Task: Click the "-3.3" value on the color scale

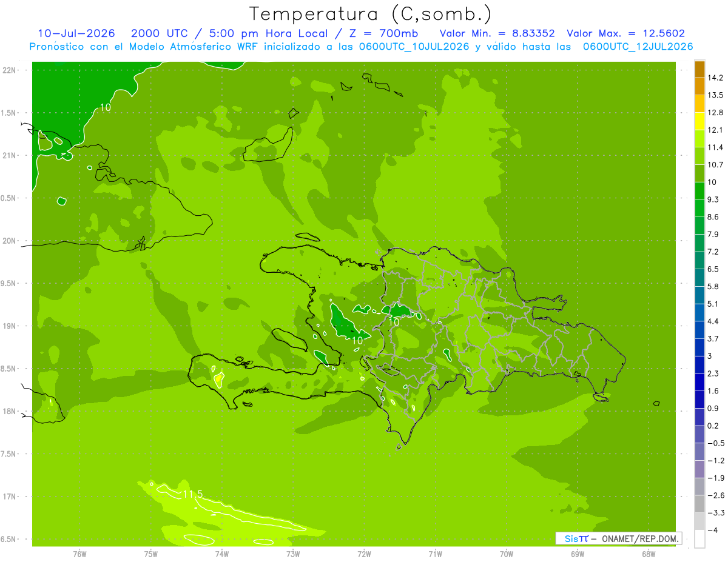Action: 715,512
